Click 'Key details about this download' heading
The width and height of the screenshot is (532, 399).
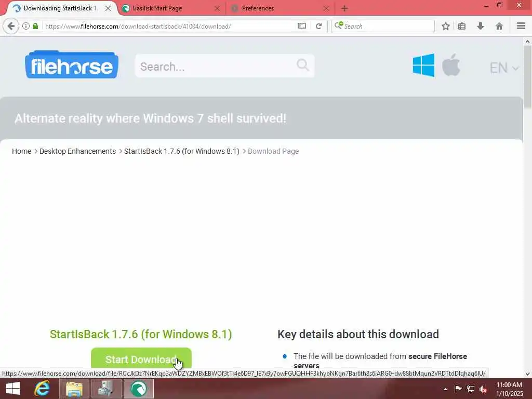click(358, 334)
